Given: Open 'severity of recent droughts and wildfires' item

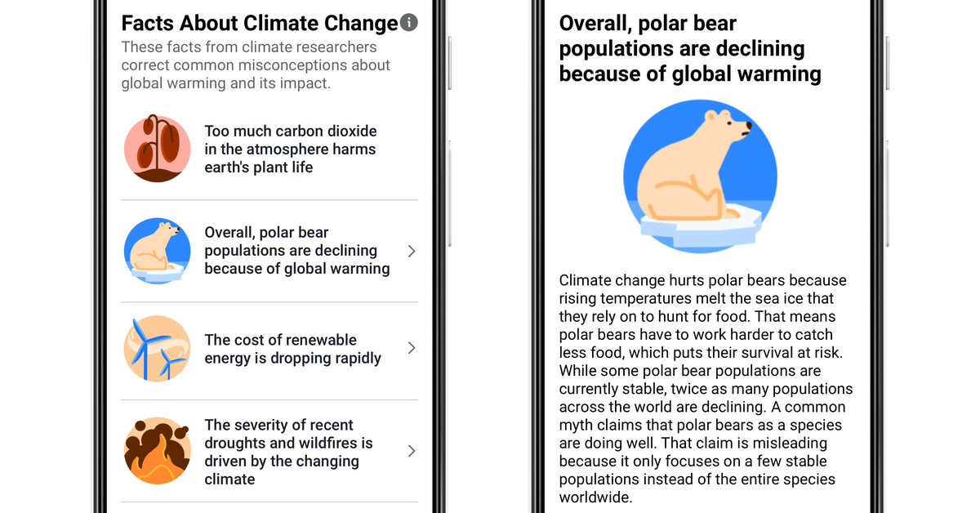Looking at the screenshot, I should [269, 451].
